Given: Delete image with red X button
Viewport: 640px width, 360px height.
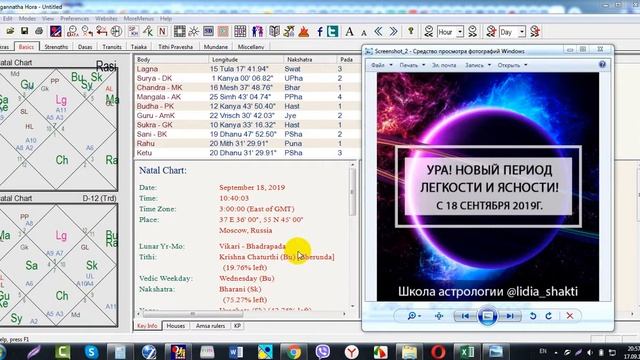Looking at the screenshot, I should 570,316.
